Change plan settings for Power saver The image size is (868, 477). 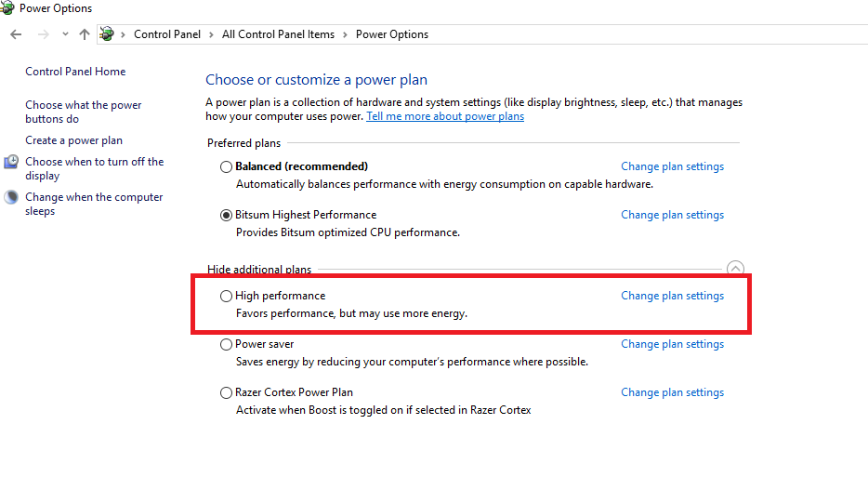(672, 344)
